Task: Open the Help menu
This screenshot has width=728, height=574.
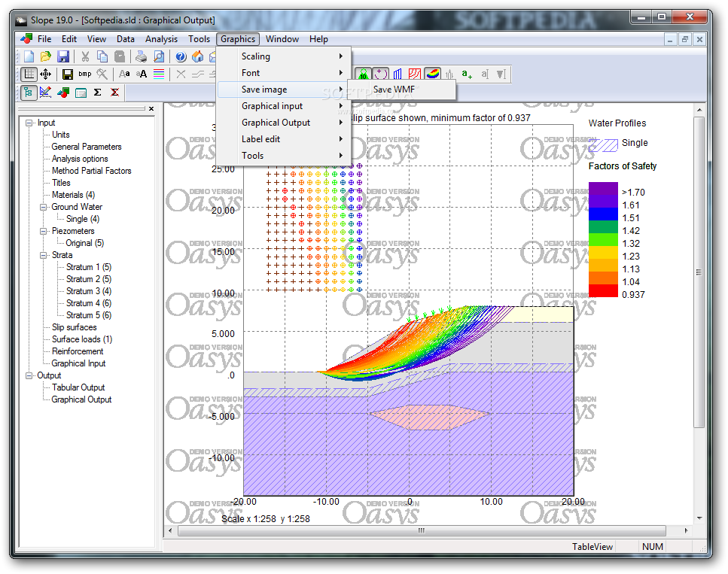Action: coord(318,39)
